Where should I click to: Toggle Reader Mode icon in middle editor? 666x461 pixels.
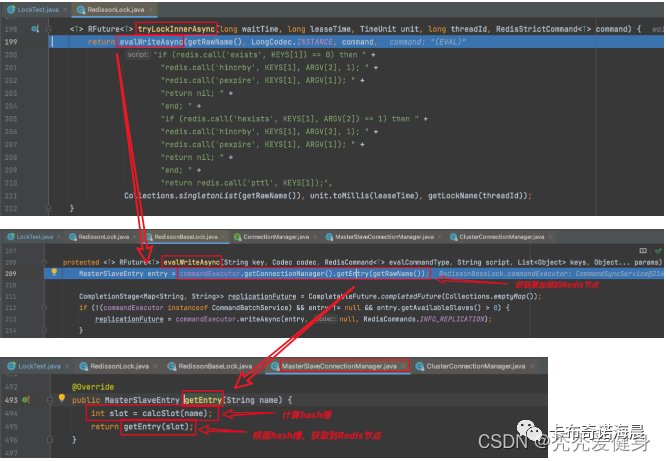click(643, 251)
